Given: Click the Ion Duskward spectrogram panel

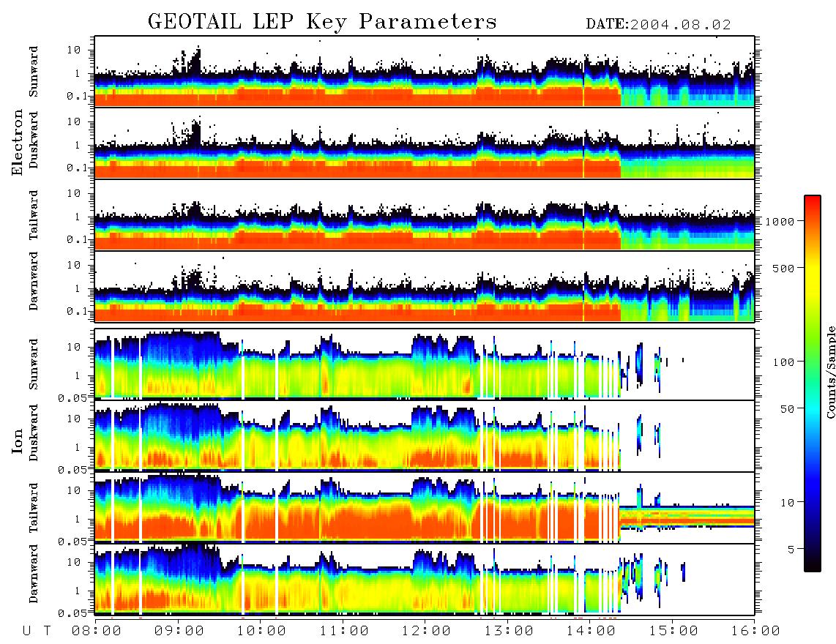Looking at the screenshot, I should (x=425, y=435).
